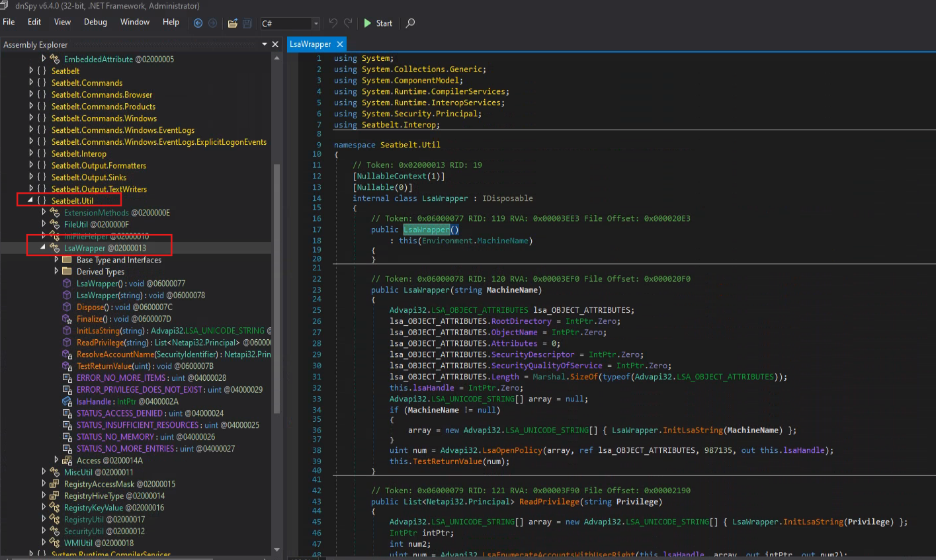Viewport: 936px width, 560px height.
Task: Click the WMIUtil class icon
Action: 55,543
